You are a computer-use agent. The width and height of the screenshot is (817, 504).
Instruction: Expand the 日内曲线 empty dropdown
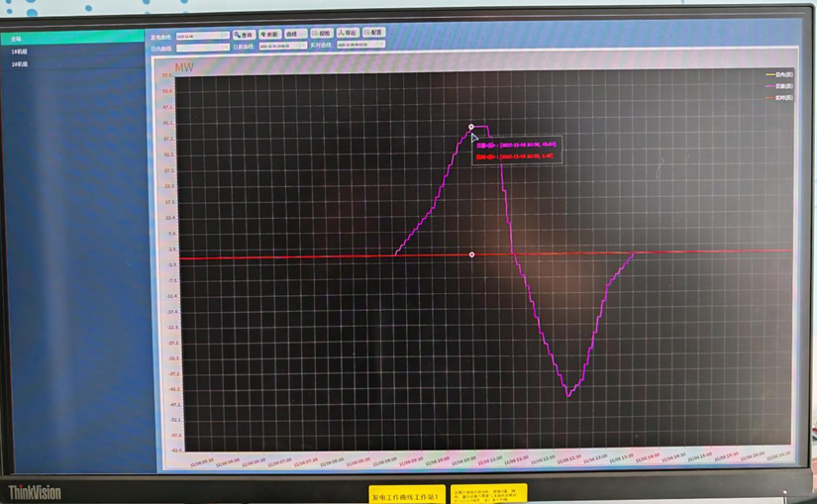click(x=203, y=48)
